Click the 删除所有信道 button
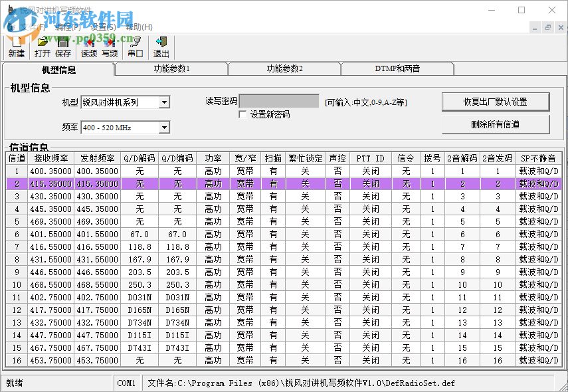The height and width of the screenshot is (392, 568). [x=496, y=125]
